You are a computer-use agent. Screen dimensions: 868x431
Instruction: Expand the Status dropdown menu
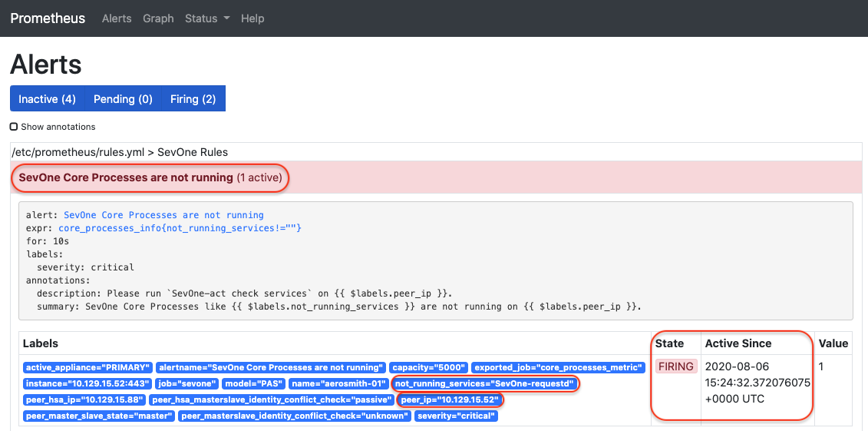coord(207,18)
